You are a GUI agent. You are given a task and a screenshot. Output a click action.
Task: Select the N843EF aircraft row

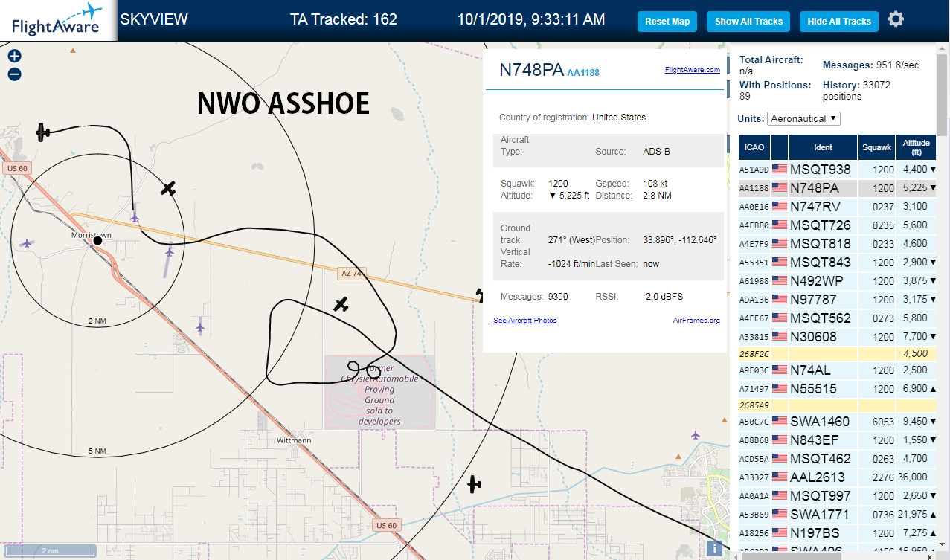click(838, 440)
